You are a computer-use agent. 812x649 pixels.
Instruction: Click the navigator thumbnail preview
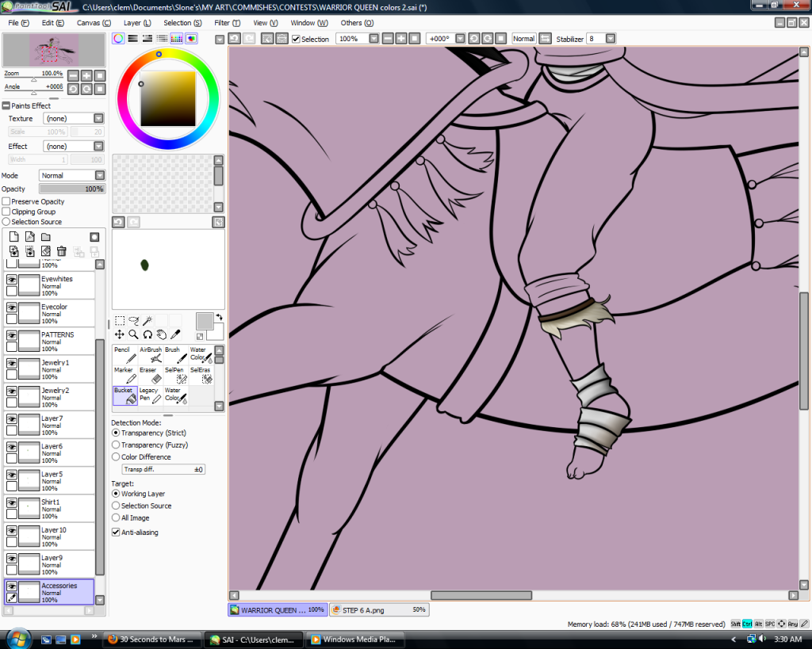click(x=54, y=50)
